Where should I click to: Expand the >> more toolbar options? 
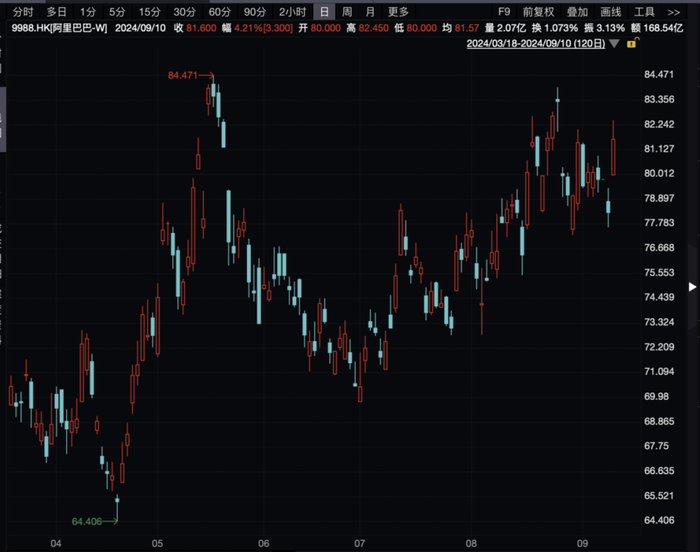click(674, 13)
